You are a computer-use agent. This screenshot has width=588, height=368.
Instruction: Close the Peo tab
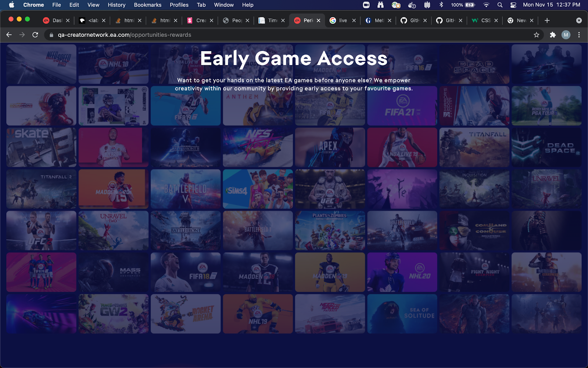point(247,21)
